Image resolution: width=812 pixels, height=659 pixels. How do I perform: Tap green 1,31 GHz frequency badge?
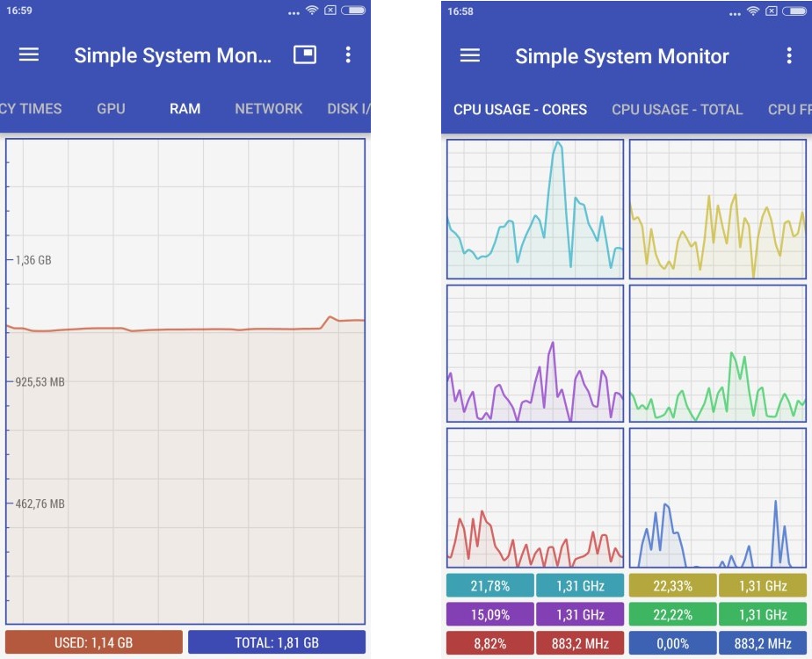pyautogui.click(x=763, y=614)
